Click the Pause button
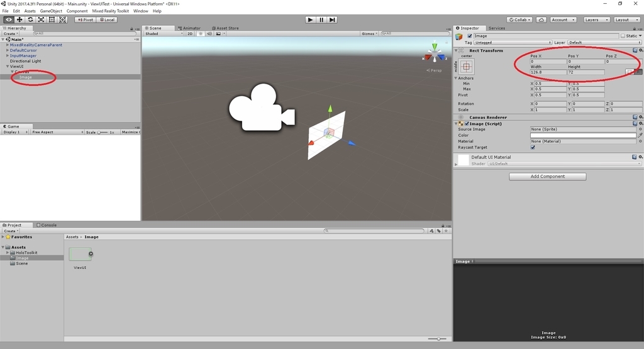The image size is (644, 349). (321, 19)
